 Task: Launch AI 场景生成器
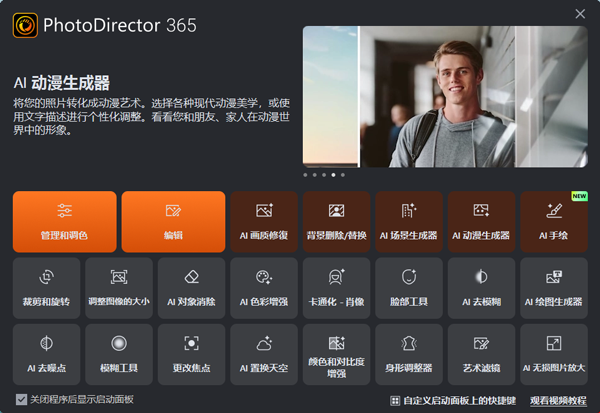pos(409,222)
